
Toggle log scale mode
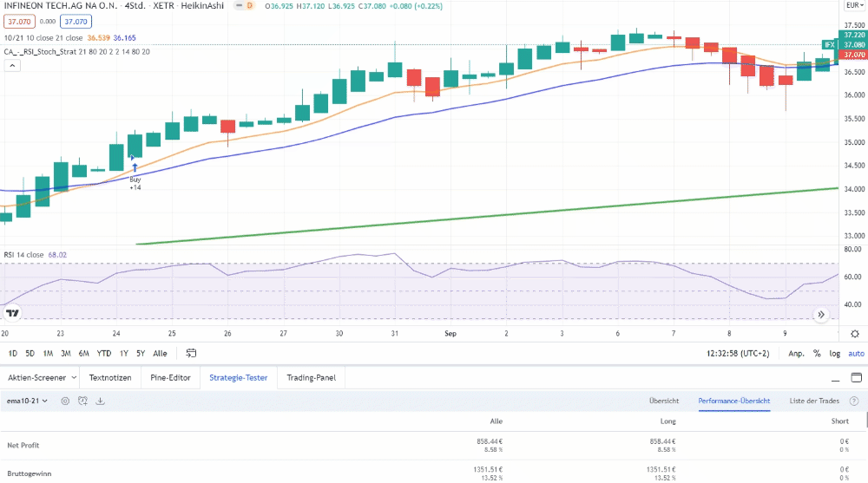835,354
